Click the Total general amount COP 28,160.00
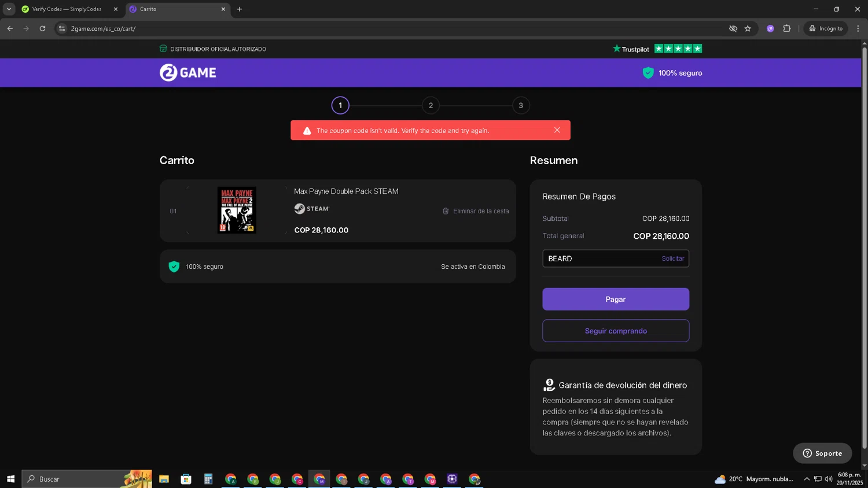Viewport: 868px width, 488px height. point(661,236)
